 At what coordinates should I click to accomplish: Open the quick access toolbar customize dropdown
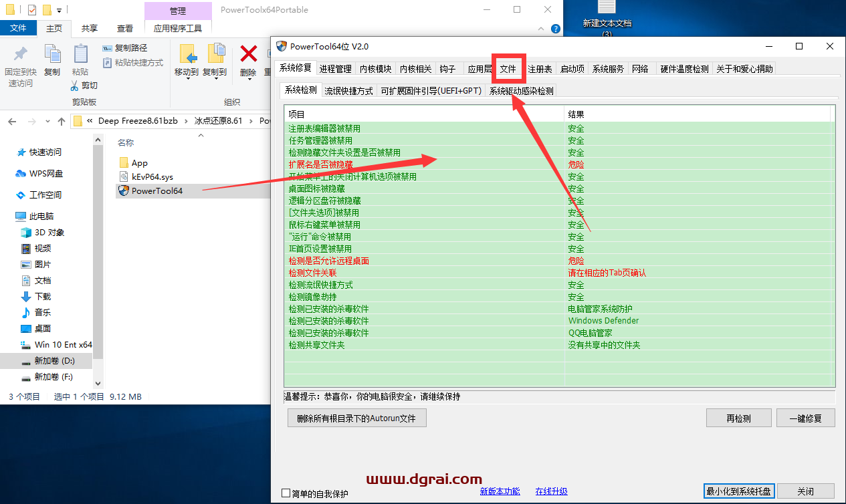click(59, 10)
